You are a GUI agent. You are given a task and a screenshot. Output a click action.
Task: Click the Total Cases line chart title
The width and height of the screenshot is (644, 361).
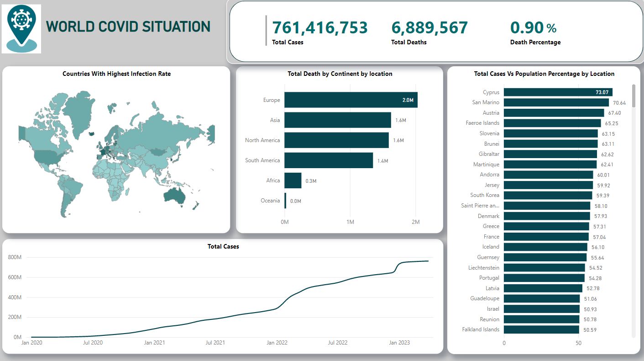point(223,246)
